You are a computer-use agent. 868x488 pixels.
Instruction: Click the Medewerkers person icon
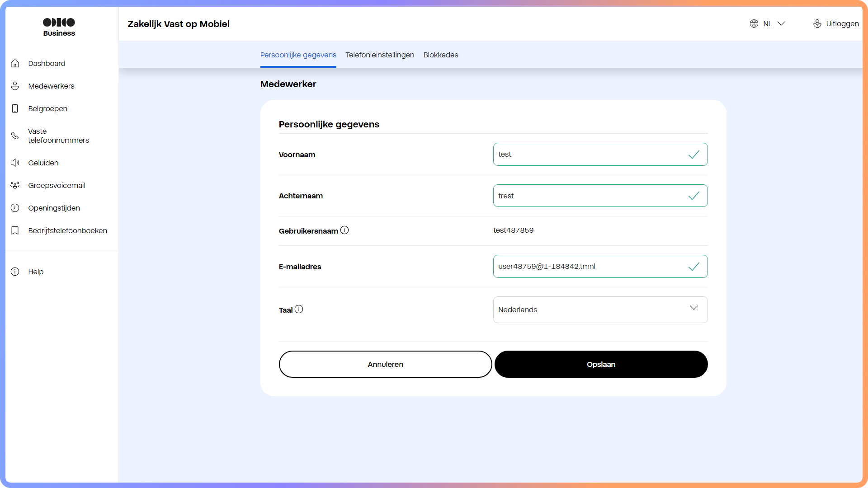[15, 86]
